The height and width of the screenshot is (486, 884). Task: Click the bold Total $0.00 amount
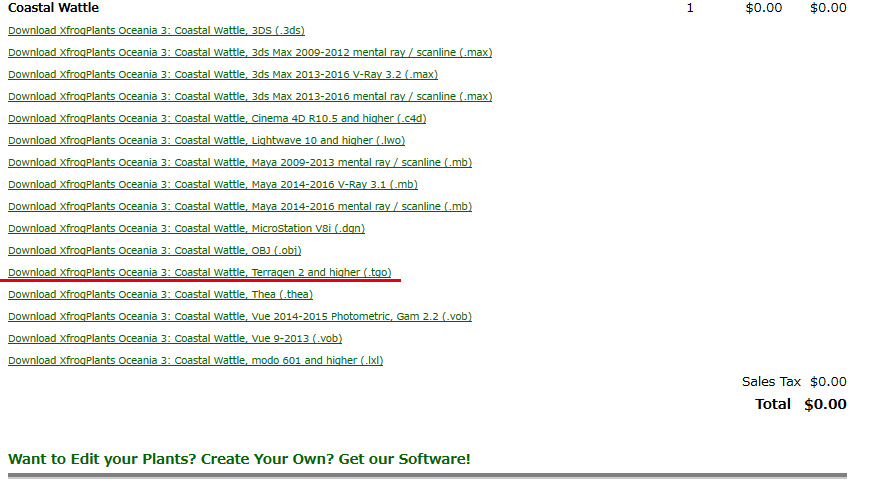coord(825,405)
